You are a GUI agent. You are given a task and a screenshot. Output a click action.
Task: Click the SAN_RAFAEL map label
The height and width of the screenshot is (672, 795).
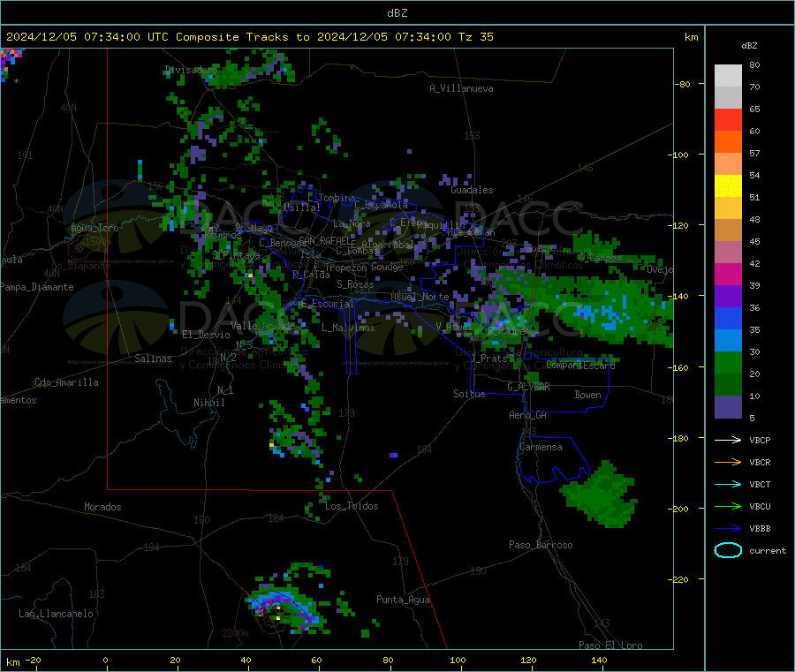click(x=327, y=240)
